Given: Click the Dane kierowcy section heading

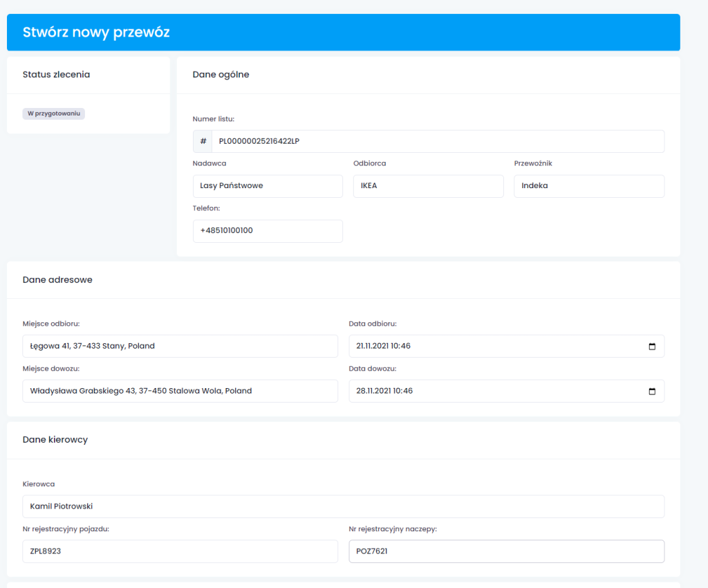Looking at the screenshot, I should (55, 439).
